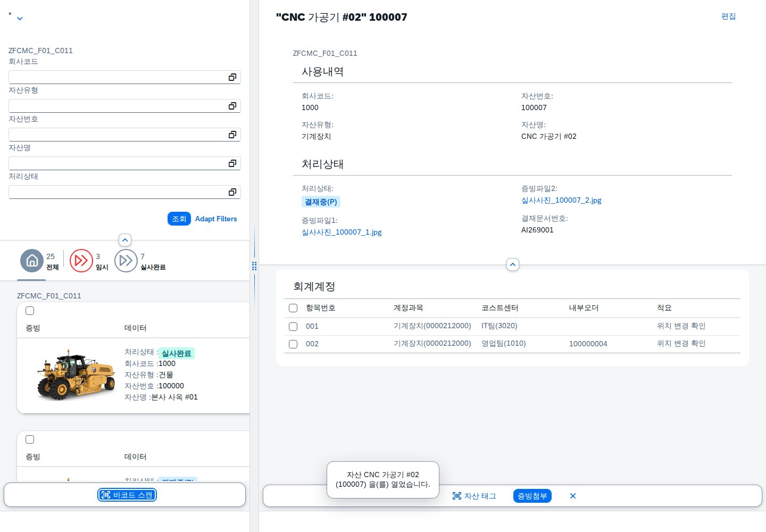Tick the checkbox on the 본사 사옥 #01 card

pyautogui.click(x=30, y=311)
